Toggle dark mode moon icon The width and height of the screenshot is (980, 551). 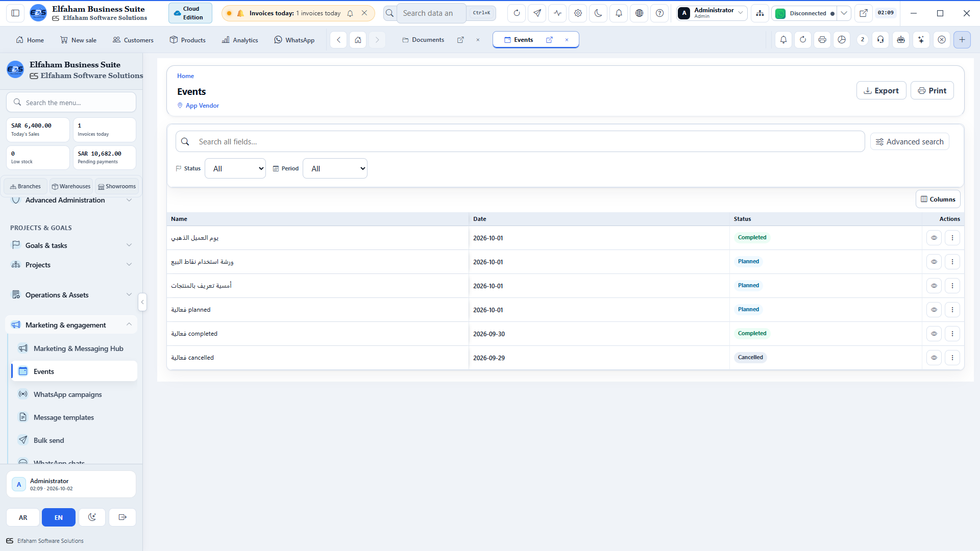click(x=598, y=13)
